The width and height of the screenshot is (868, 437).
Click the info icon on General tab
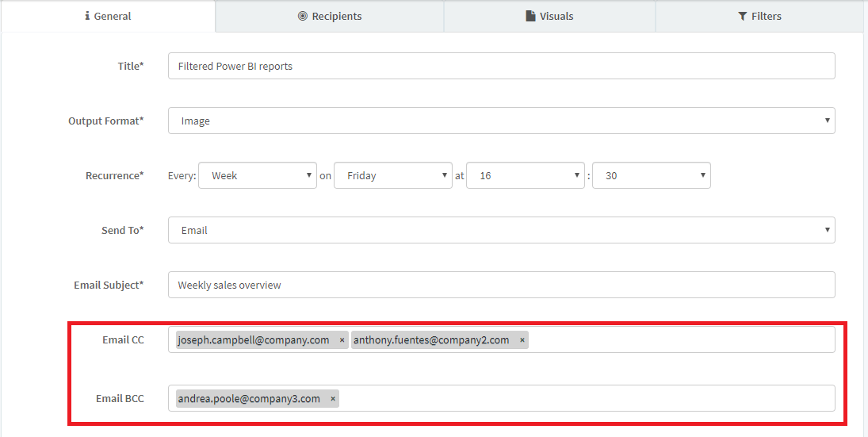tap(87, 16)
